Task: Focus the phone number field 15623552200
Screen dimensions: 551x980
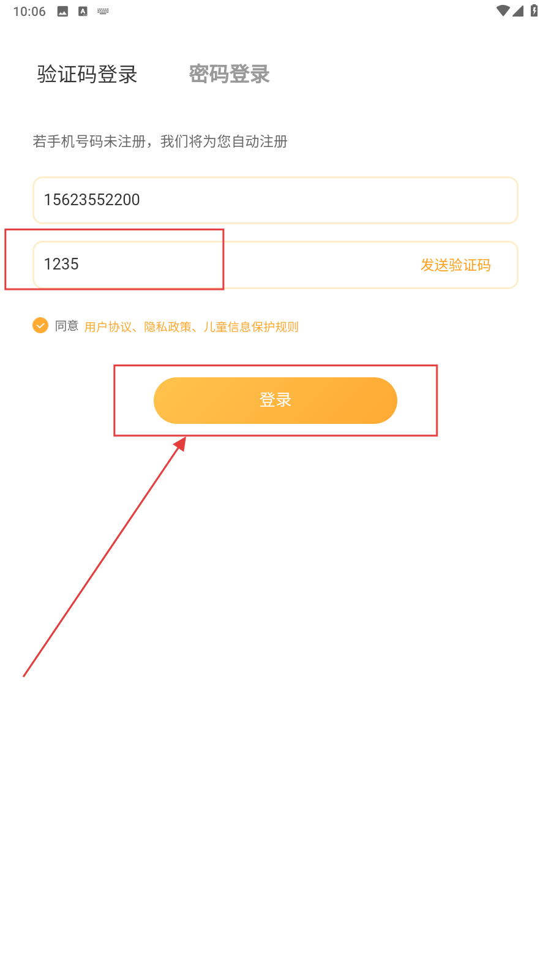Action: 275,200
